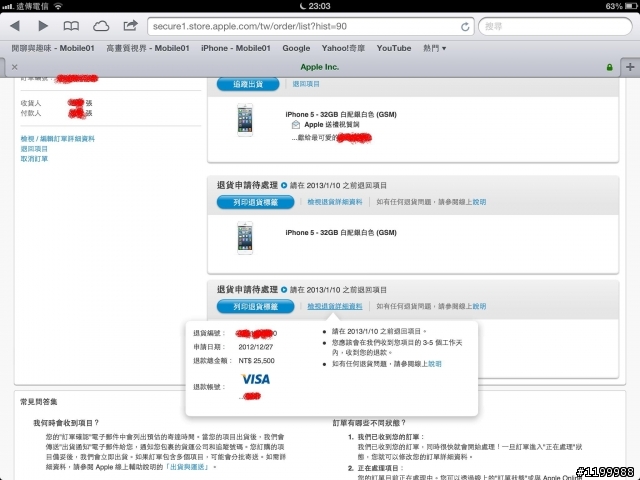This screenshot has width=640, height=480.
Task: Click 我何時會收到項目? question
Action: coord(66,423)
